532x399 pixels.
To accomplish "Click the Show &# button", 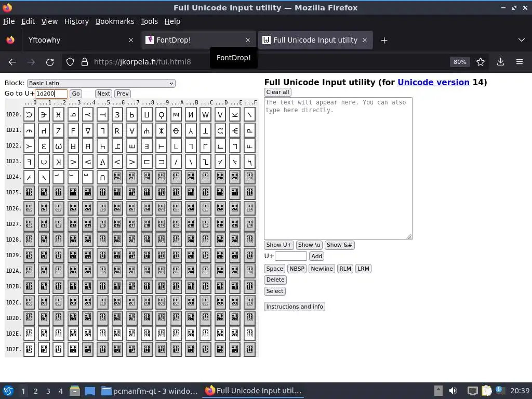I will 339,245.
